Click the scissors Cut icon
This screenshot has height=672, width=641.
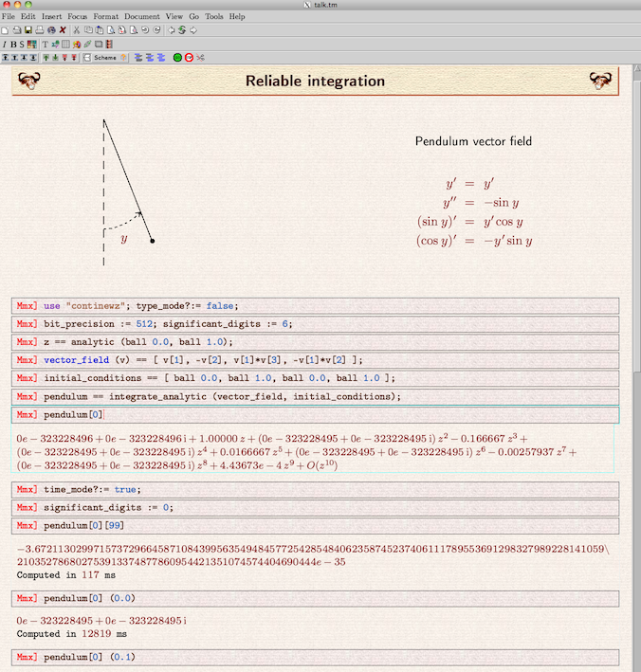click(77, 30)
